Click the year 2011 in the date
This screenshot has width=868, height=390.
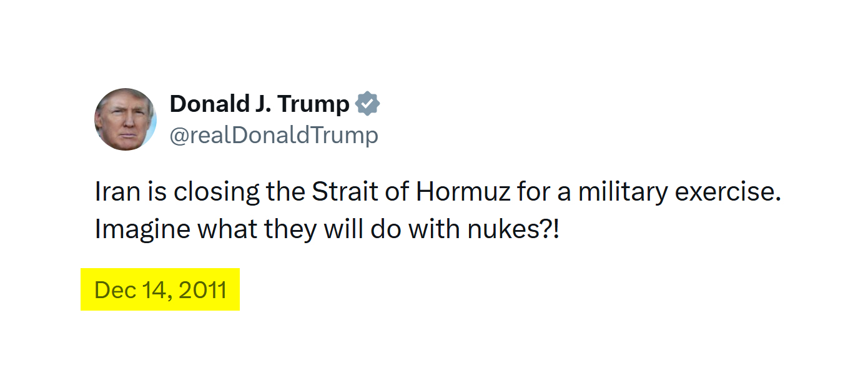(203, 290)
